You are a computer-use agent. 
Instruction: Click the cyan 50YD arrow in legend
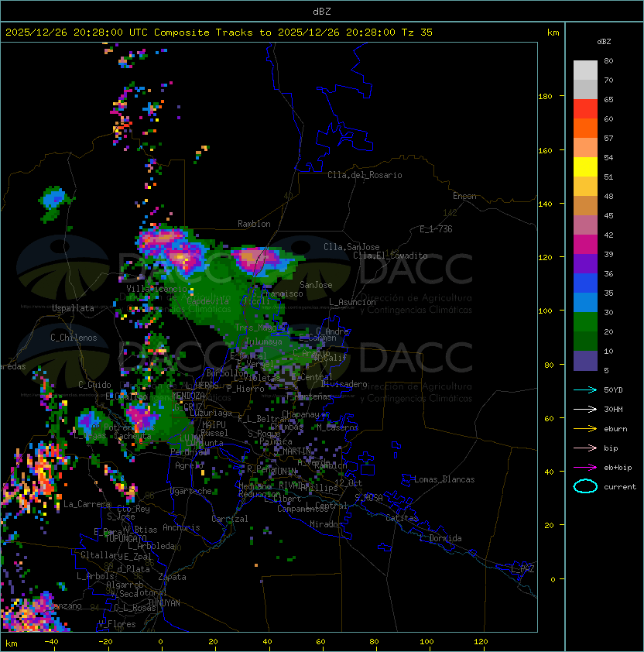click(x=585, y=389)
